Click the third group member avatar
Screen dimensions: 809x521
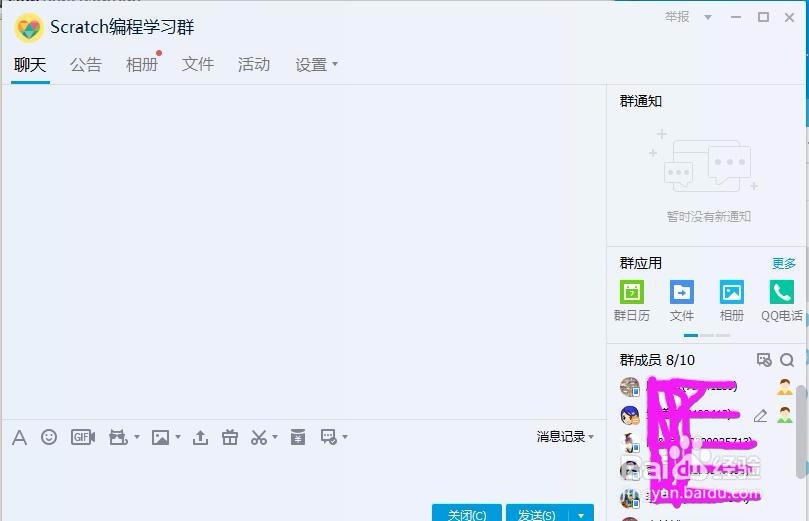pyautogui.click(x=630, y=443)
